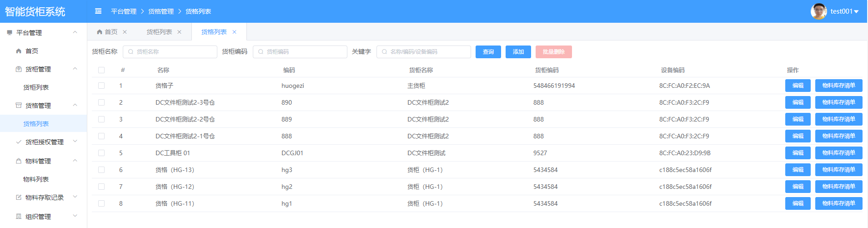Check the row for 货格子
The height and width of the screenshot is (228, 868).
pos(101,86)
